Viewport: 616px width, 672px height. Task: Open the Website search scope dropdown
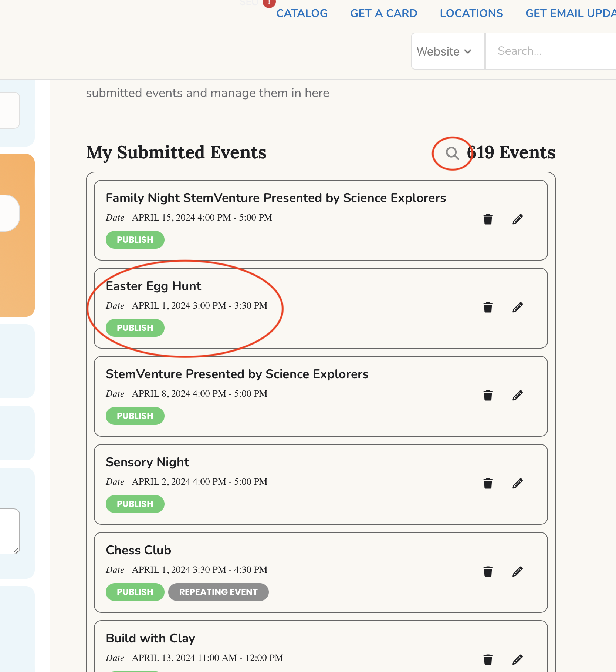[x=448, y=51]
